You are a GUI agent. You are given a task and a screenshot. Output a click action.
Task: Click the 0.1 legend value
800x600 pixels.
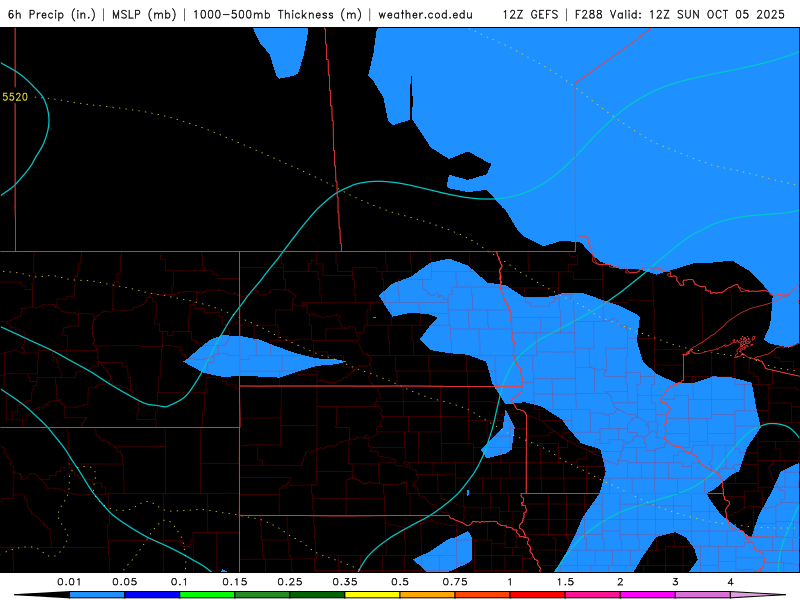179,582
